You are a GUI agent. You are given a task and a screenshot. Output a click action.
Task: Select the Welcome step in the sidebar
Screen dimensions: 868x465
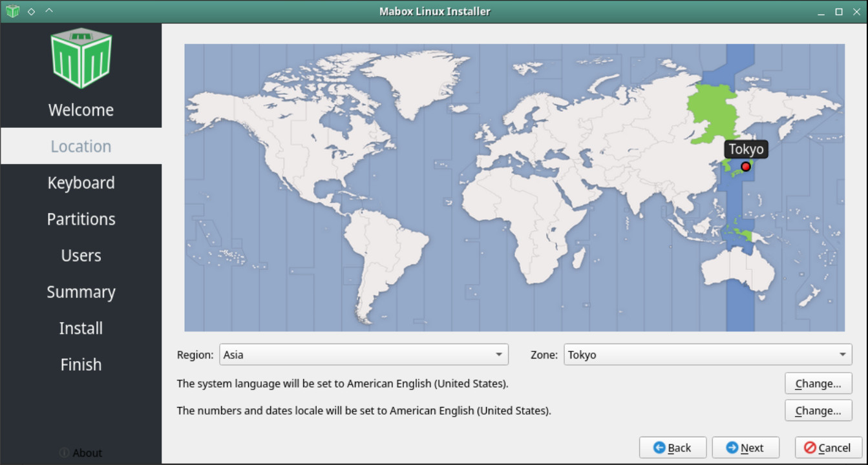coord(81,110)
